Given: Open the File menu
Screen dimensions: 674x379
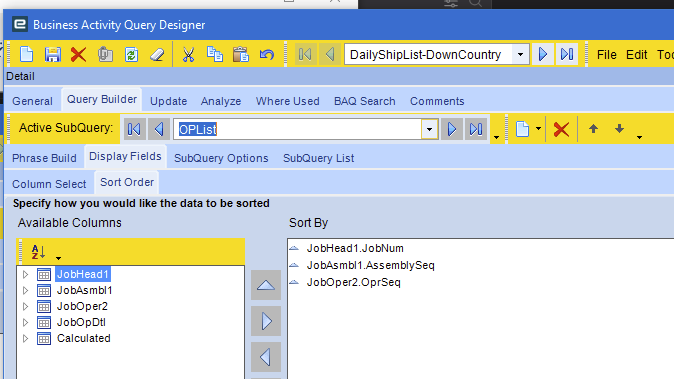Looking at the screenshot, I should [607, 55].
